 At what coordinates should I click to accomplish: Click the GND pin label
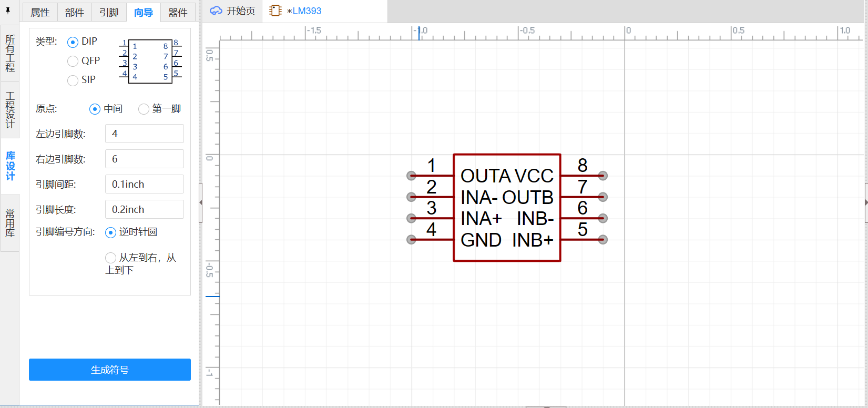pyautogui.click(x=481, y=240)
